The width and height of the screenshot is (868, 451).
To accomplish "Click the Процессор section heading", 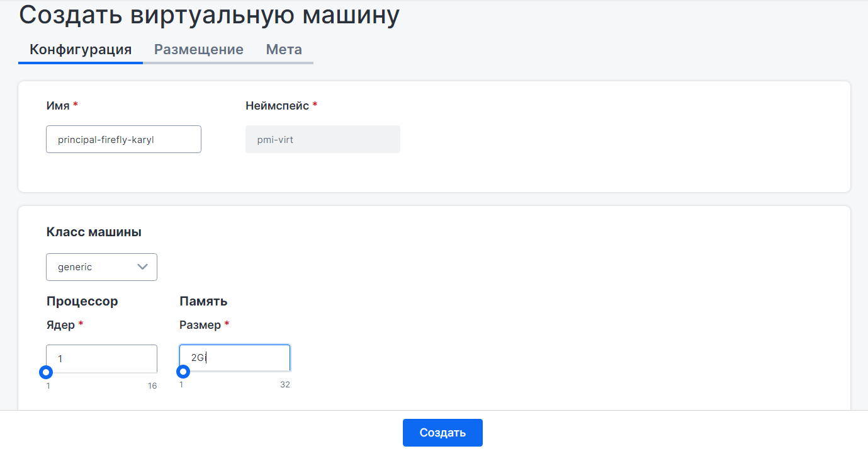I will (x=82, y=302).
